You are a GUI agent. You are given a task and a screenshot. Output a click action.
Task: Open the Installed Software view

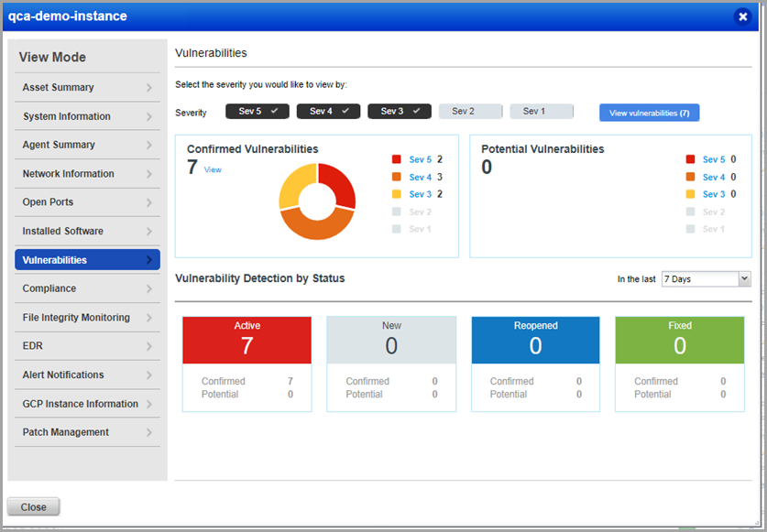click(x=87, y=231)
